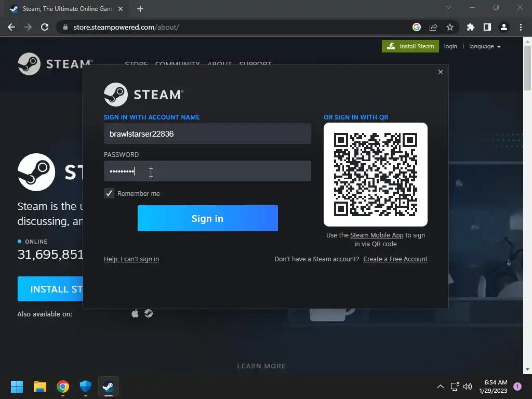Screen dimensions: 532x399
Task: Click the share page icon
Action: tap(433, 27)
